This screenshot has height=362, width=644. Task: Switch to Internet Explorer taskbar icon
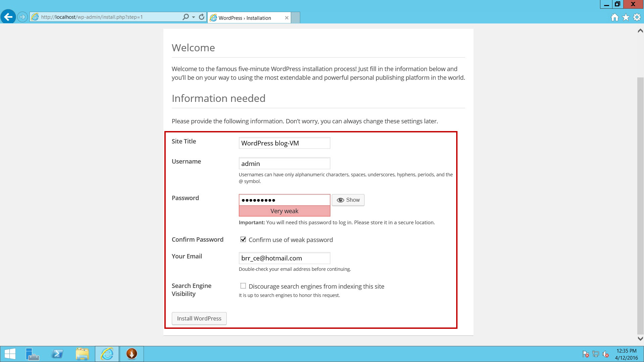(x=107, y=354)
